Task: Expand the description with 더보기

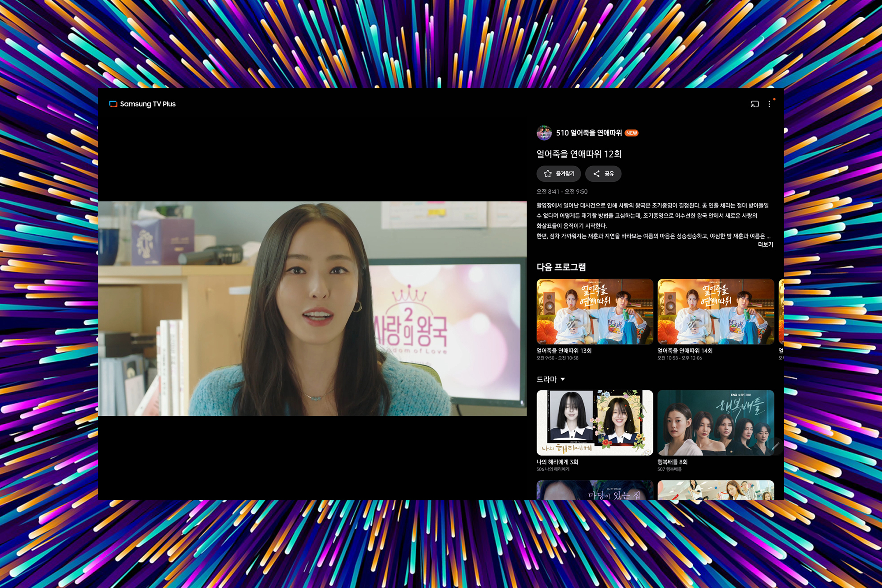Action: pyautogui.click(x=765, y=244)
